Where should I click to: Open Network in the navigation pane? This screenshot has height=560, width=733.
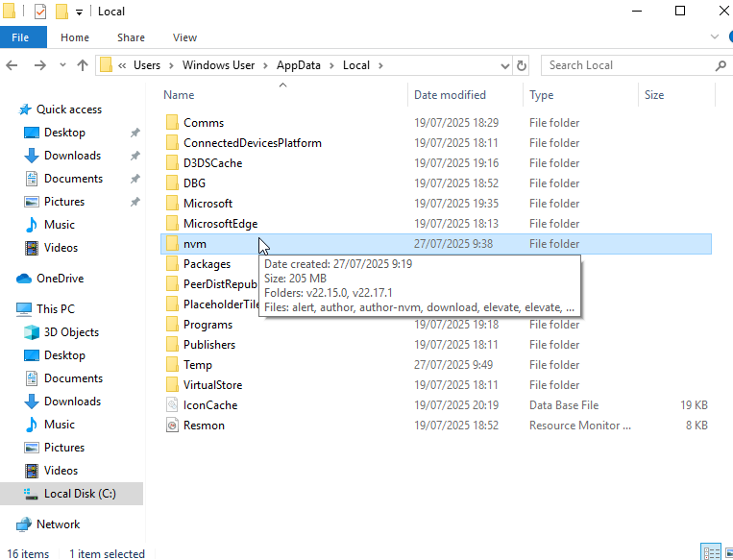pos(58,524)
